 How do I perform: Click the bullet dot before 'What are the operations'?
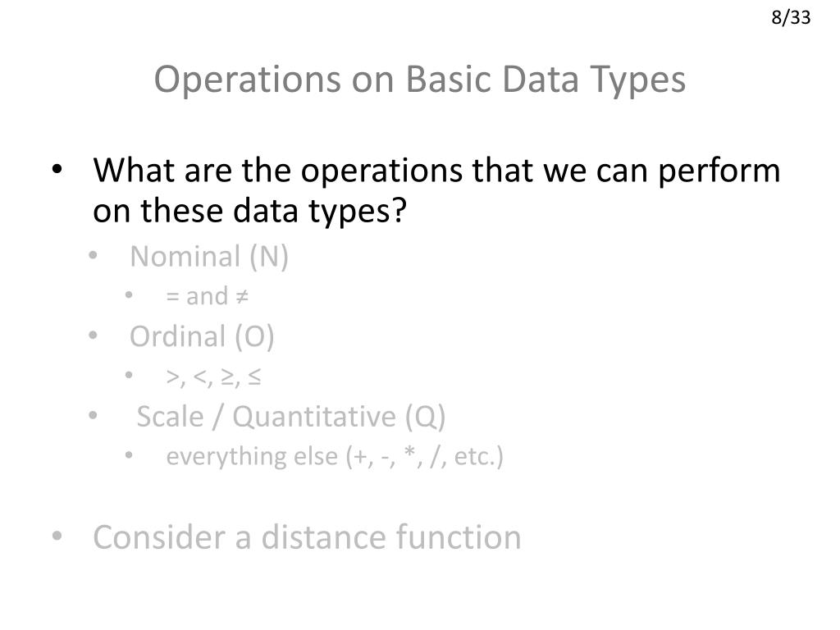pyautogui.click(x=57, y=170)
